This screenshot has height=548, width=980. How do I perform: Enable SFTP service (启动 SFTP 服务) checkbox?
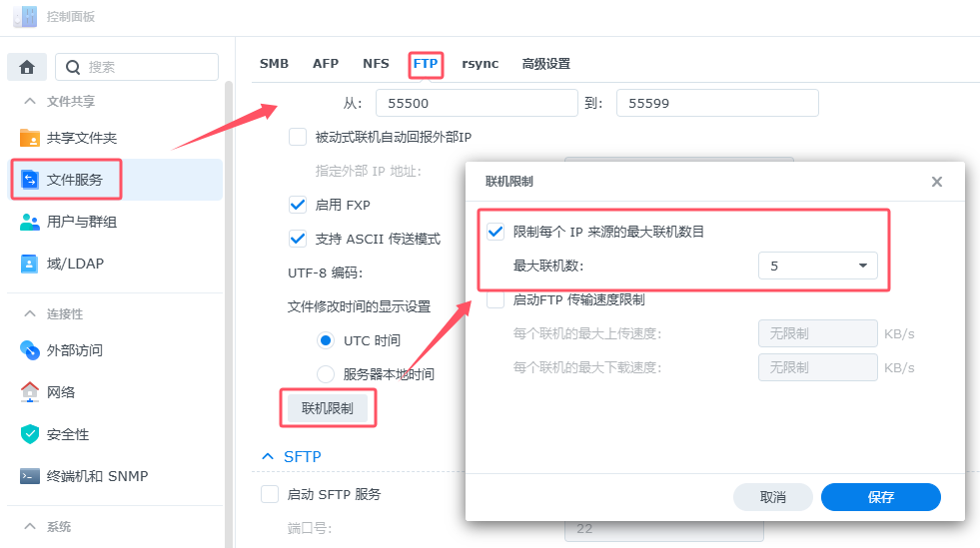(x=270, y=494)
